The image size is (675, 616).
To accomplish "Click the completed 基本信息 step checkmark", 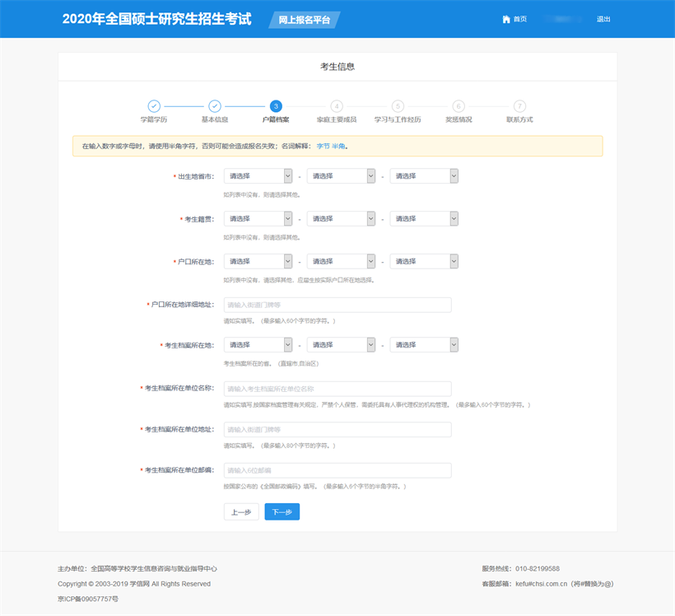I will 215,106.
